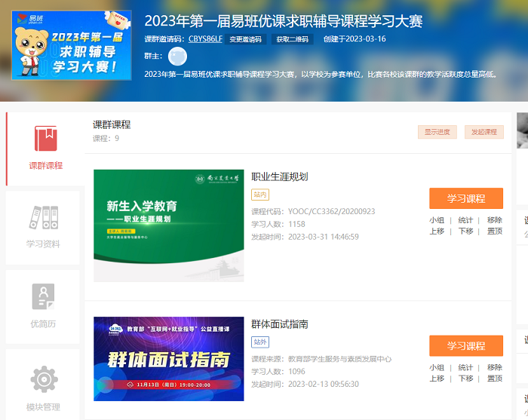Screen dimensions: 528x420
Task: Click 下移 for 职业生涯规划
Action: tap(465, 231)
